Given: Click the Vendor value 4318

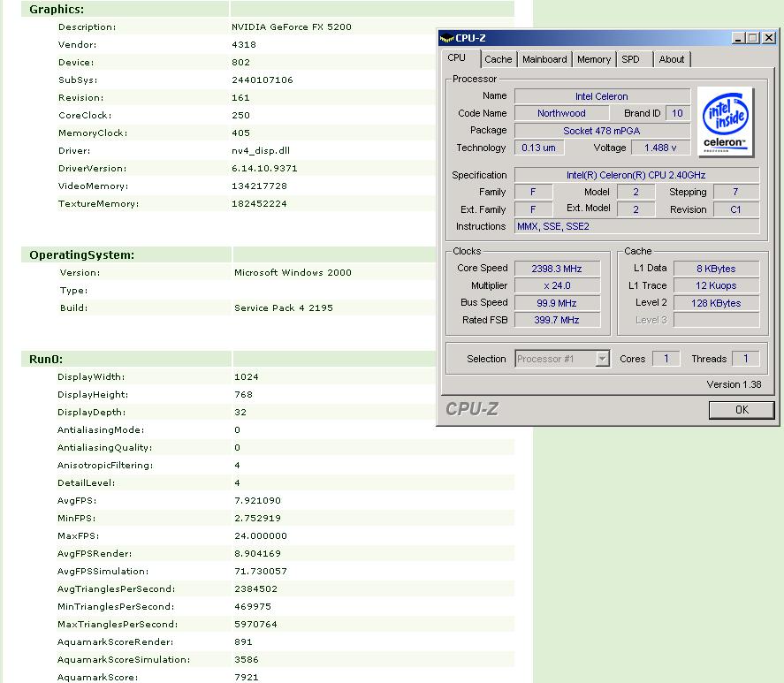Looking at the screenshot, I should pyautogui.click(x=244, y=44).
